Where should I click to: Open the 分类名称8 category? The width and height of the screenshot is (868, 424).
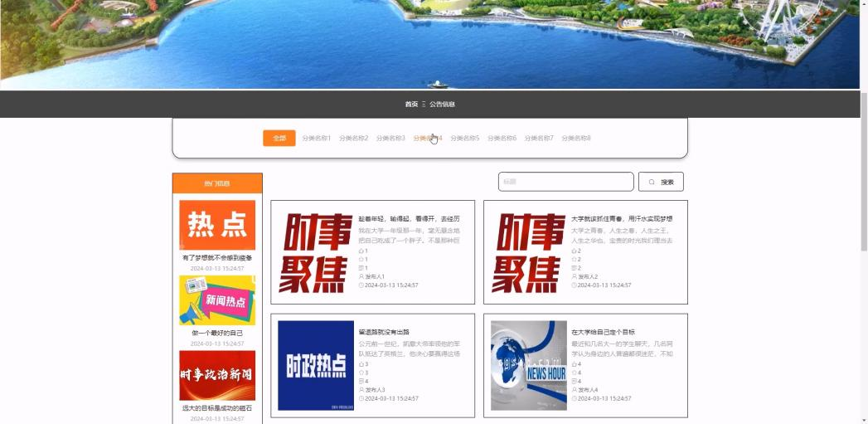pos(576,138)
